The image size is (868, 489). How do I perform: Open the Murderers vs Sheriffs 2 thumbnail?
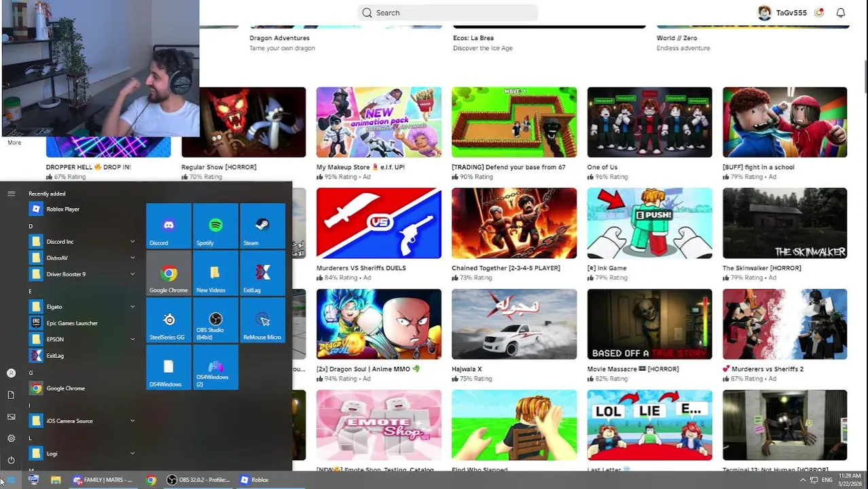point(785,325)
